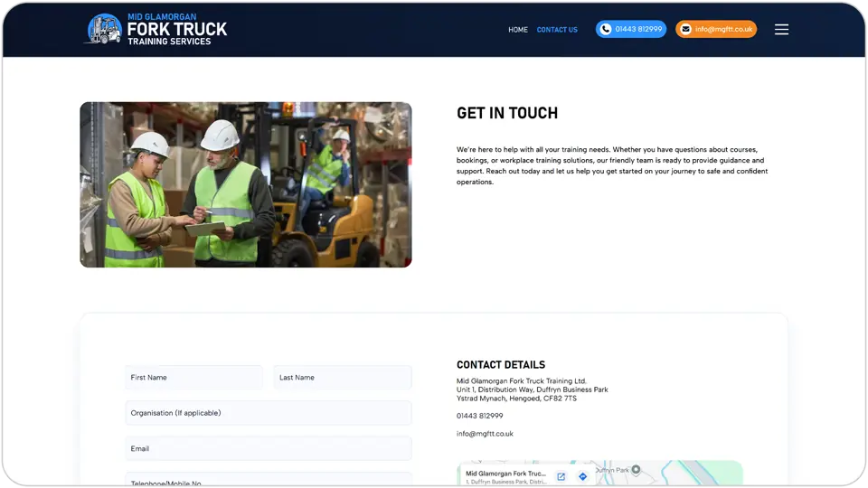Click info@mgftt.co.uk under Contact Details

pos(485,434)
